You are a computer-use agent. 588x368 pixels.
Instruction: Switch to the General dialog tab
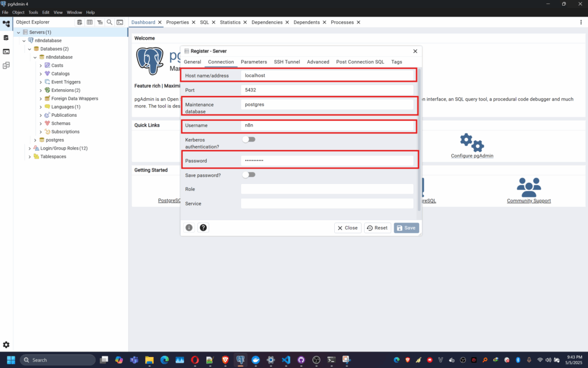pos(192,62)
